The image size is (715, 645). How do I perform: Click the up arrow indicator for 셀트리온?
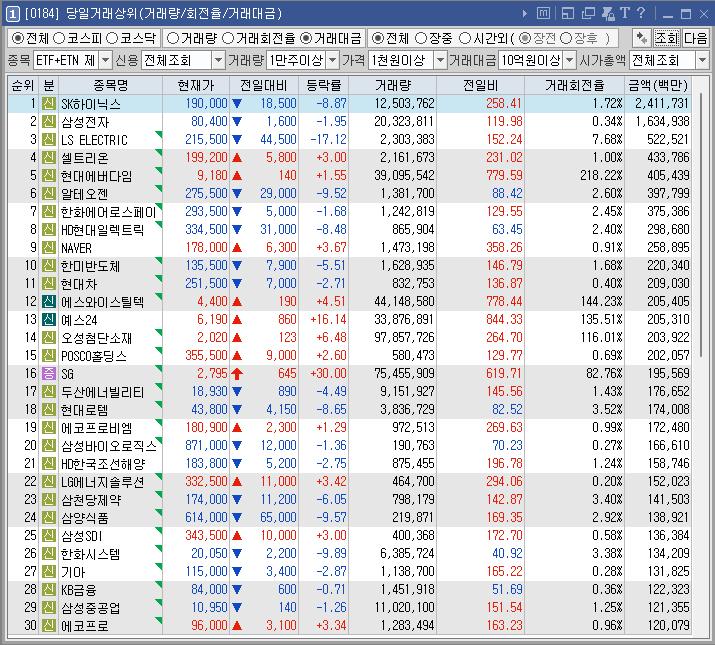(237, 158)
